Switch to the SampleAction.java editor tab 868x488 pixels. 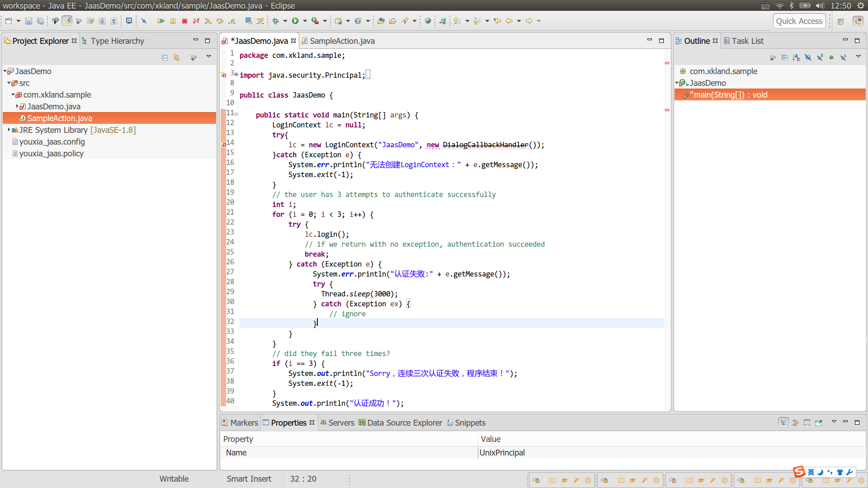pos(342,41)
